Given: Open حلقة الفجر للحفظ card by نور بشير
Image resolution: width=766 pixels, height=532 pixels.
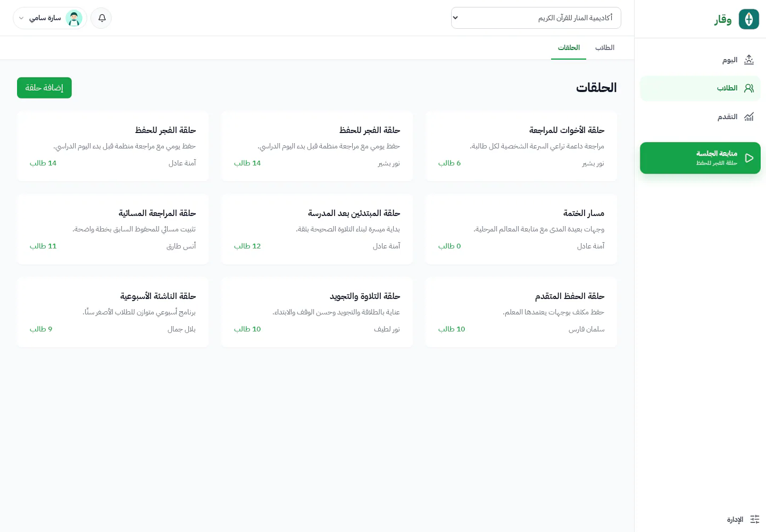Looking at the screenshot, I should pos(317,146).
